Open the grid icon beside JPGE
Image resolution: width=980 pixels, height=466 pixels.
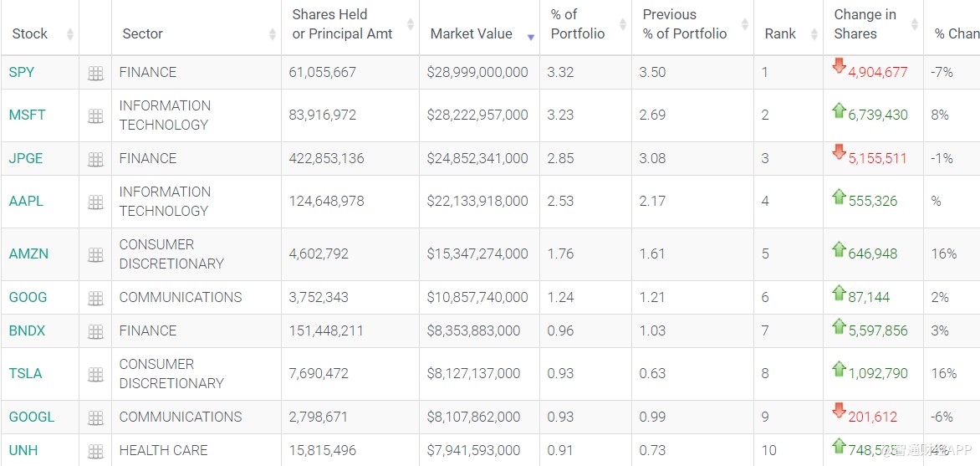click(x=96, y=159)
